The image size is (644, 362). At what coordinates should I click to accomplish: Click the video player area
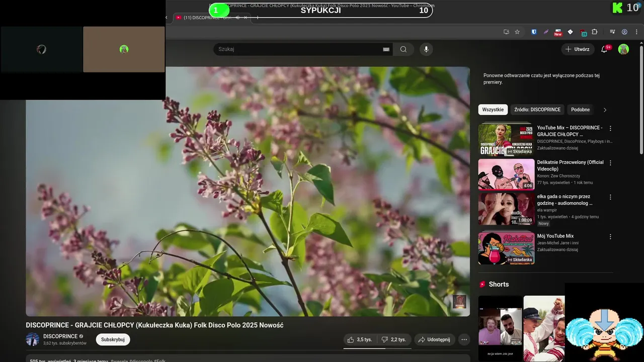pos(248,191)
